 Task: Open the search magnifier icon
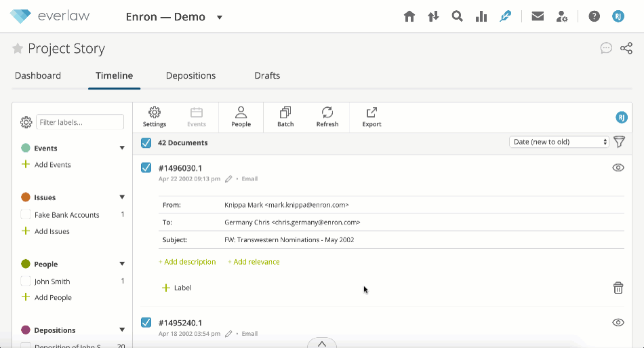point(457,16)
